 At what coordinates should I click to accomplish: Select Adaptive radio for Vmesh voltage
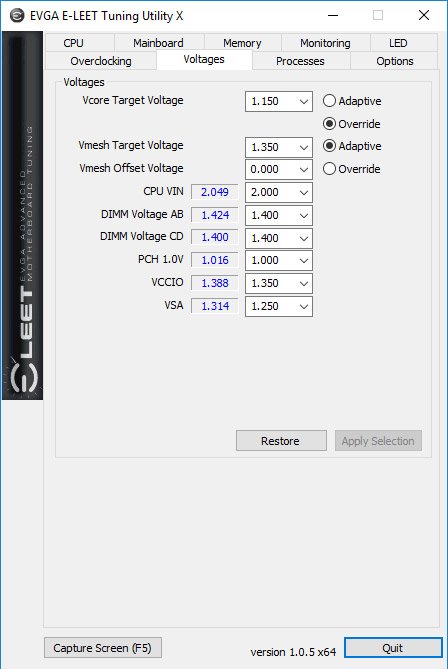(352, 146)
